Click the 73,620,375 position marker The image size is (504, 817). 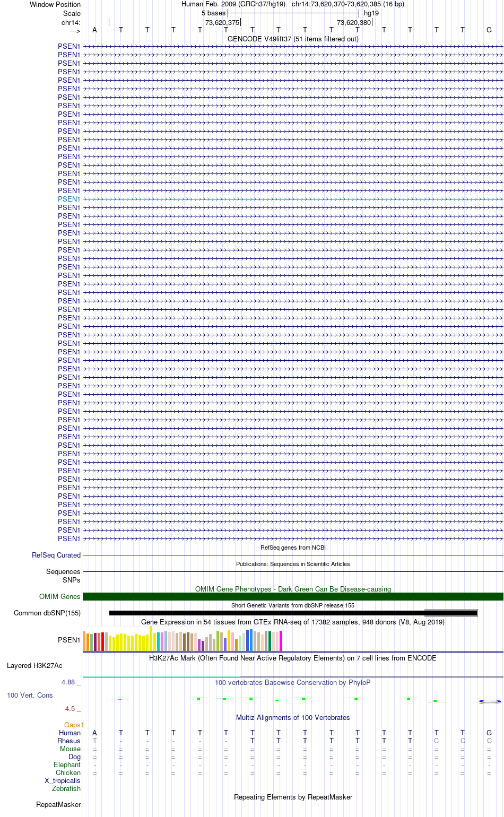(x=222, y=22)
